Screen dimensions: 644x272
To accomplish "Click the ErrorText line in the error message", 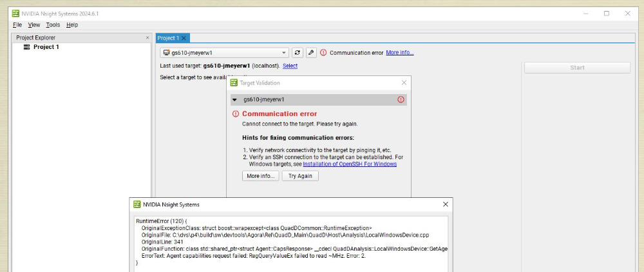I will click(253, 256).
